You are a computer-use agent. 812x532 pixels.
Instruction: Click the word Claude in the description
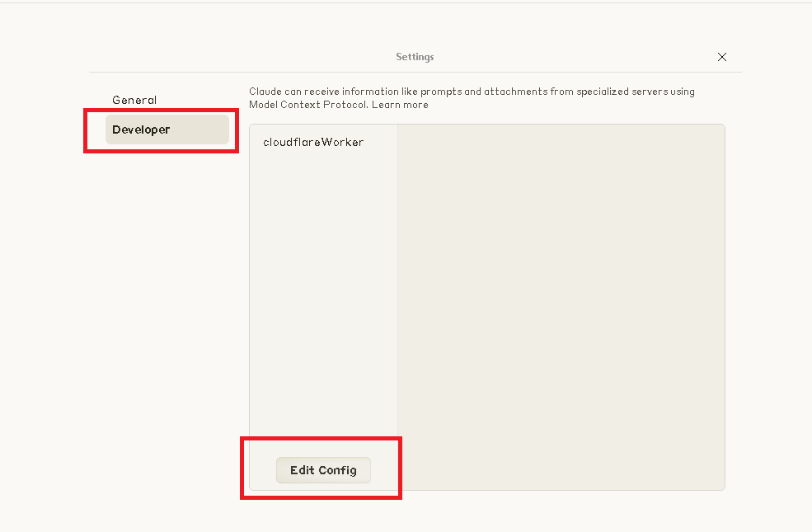(266, 92)
